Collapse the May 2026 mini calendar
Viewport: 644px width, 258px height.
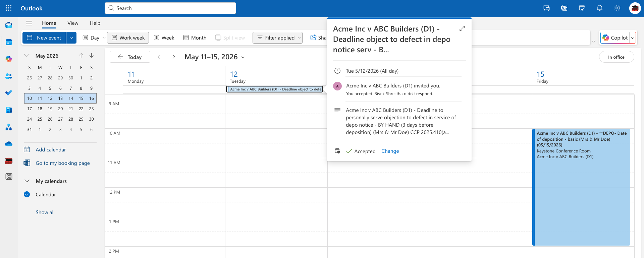click(x=27, y=56)
